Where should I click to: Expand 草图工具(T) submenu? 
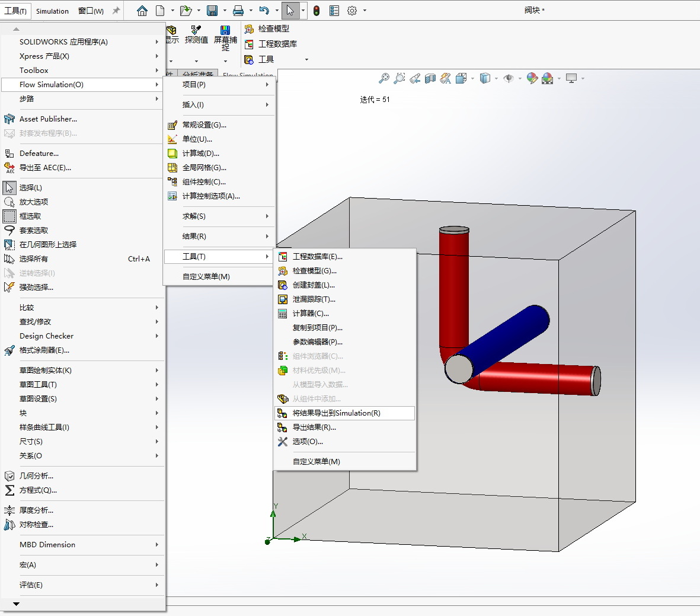click(x=82, y=385)
